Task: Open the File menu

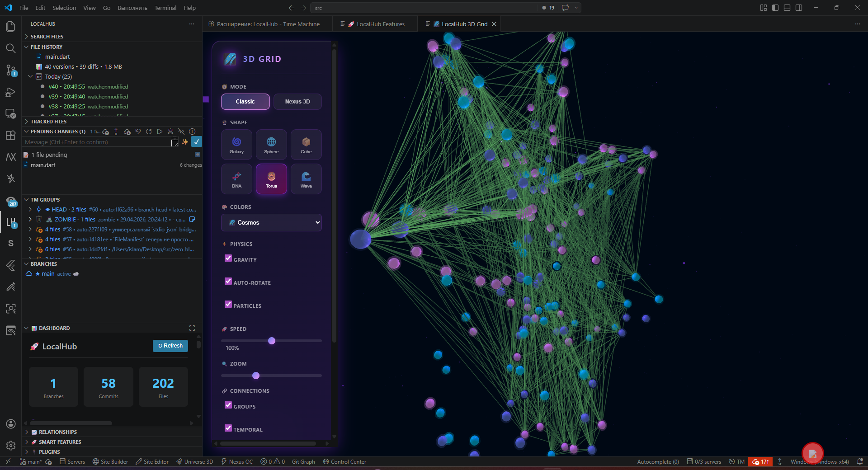Action: 24,8
